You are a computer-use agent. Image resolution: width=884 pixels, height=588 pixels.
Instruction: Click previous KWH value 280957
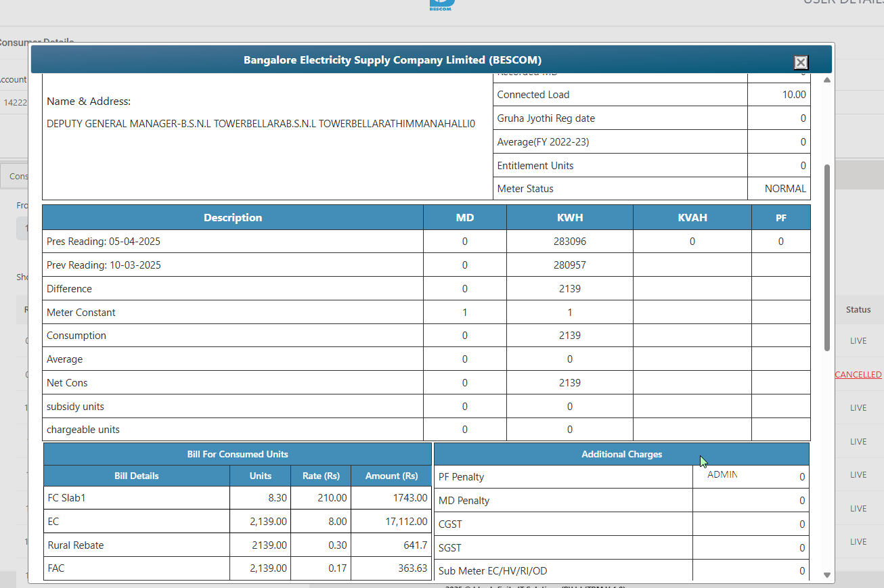tap(570, 265)
